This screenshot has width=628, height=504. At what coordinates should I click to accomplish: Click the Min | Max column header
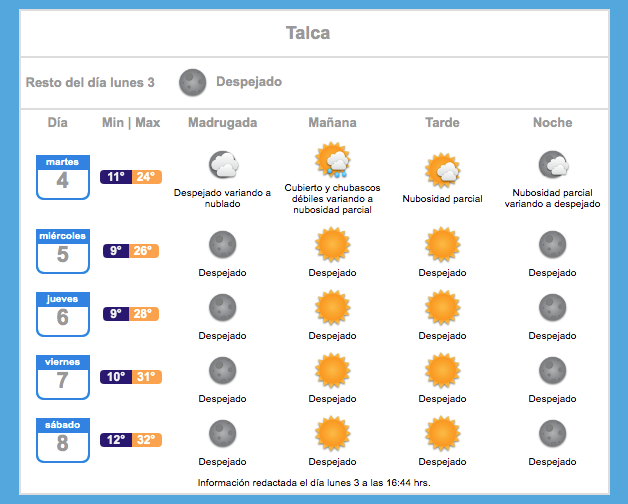(131, 123)
